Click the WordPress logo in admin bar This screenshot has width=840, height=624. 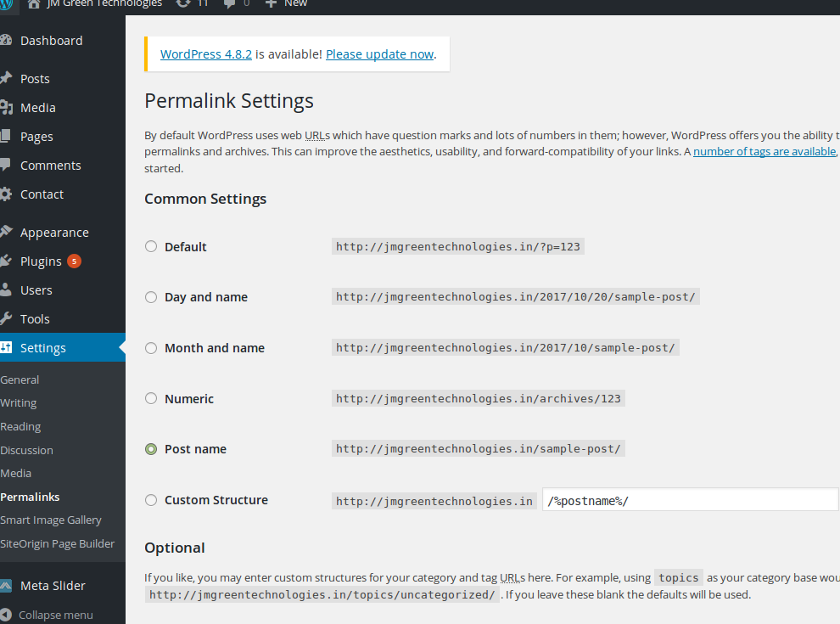pos(7,3)
